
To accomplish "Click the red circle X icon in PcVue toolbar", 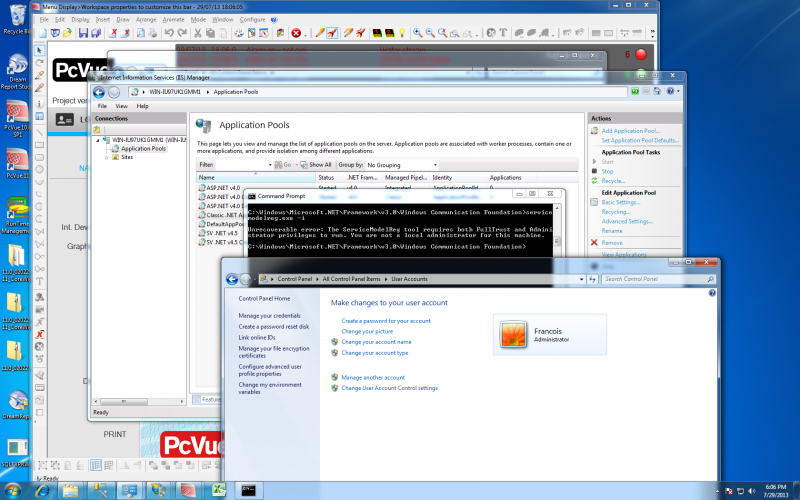I will [296, 33].
